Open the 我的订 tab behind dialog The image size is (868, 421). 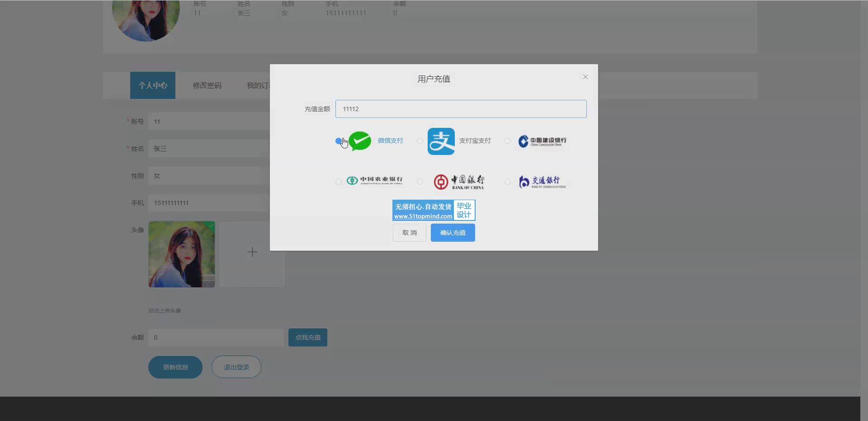pos(258,85)
